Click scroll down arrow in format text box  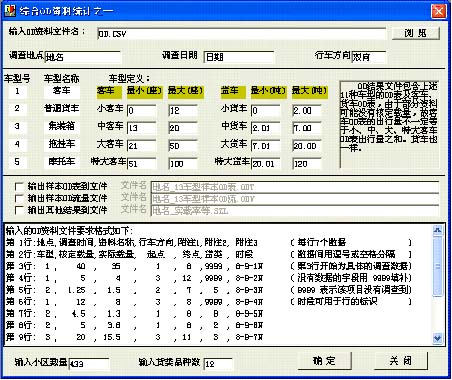pos(437,338)
